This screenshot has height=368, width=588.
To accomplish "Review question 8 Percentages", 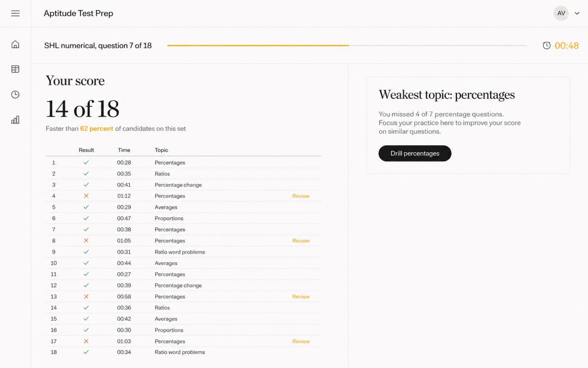I will pyautogui.click(x=301, y=241).
